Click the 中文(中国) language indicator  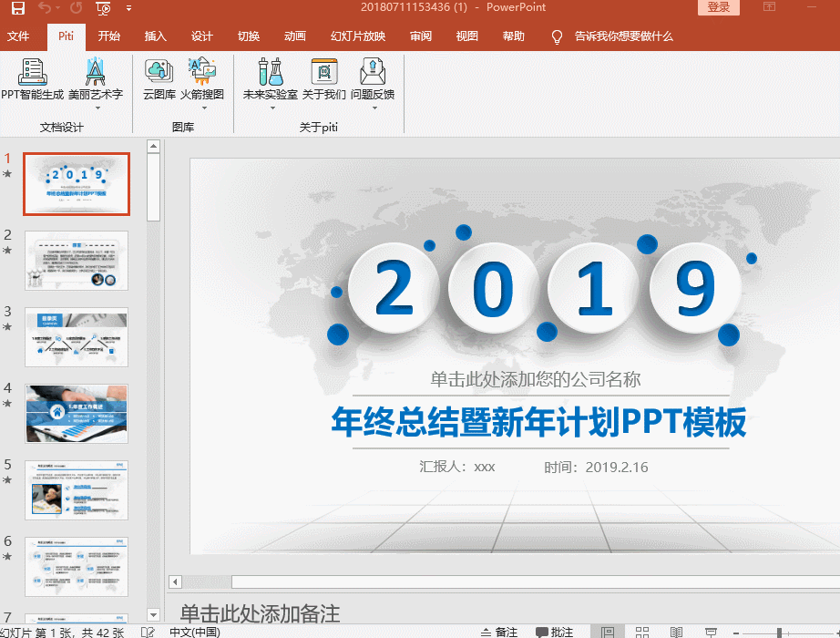tap(194, 633)
